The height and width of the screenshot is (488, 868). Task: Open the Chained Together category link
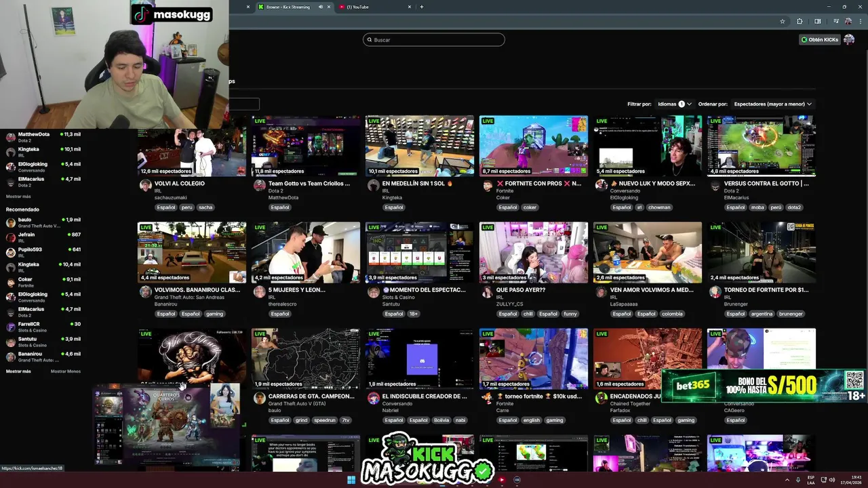[x=629, y=403]
